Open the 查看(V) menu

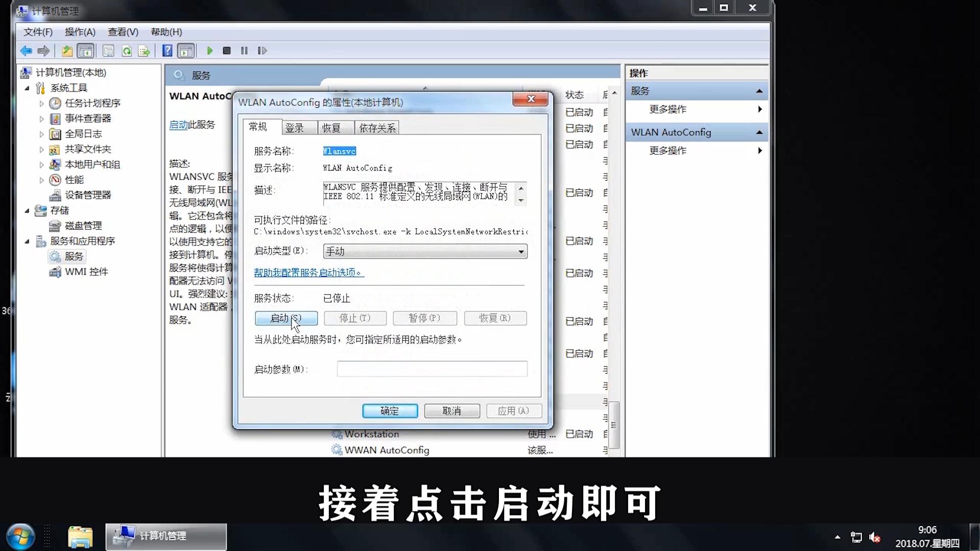[x=123, y=32]
